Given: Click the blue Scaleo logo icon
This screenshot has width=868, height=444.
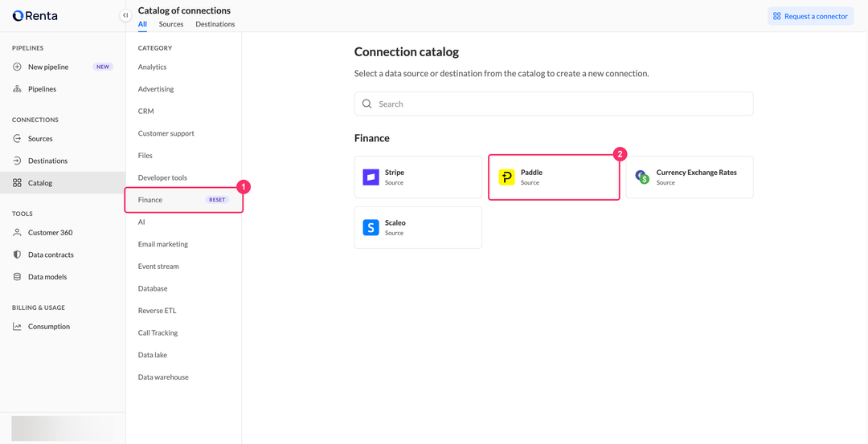Looking at the screenshot, I should (x=371, y=227).
